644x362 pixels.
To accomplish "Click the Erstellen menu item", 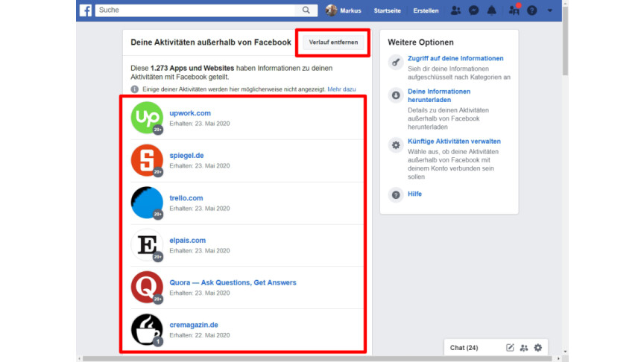I will click(x=426, y=10).
